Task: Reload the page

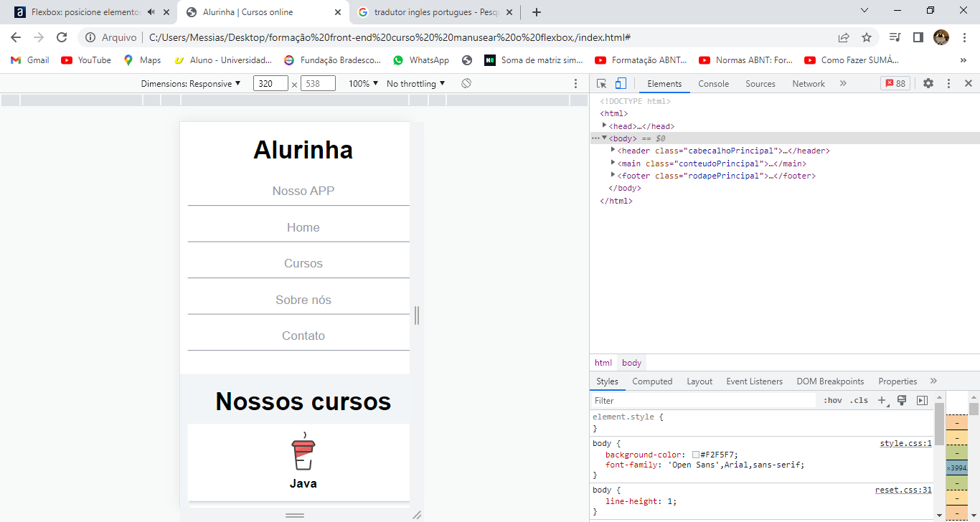Action: (62, 37)
